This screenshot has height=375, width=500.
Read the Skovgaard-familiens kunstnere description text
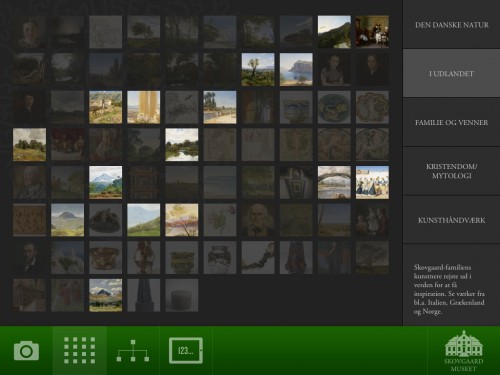tap(449, 289)
